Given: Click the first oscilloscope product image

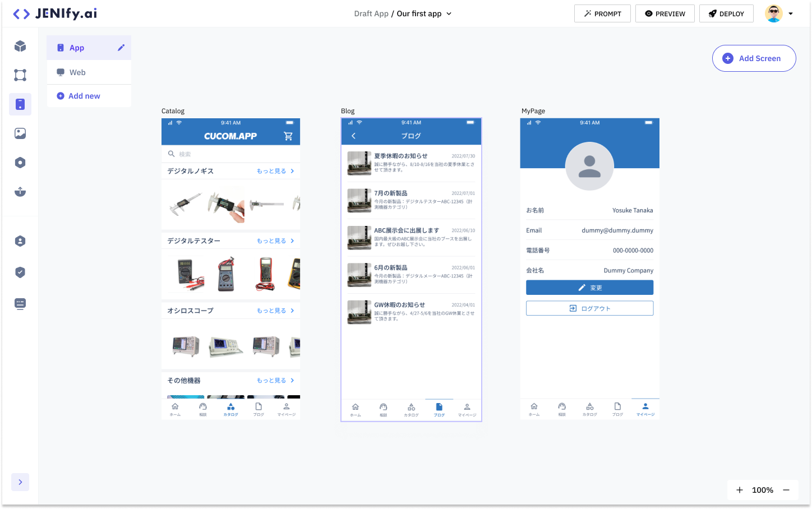Looking at the screenshot, I should 186,346.
